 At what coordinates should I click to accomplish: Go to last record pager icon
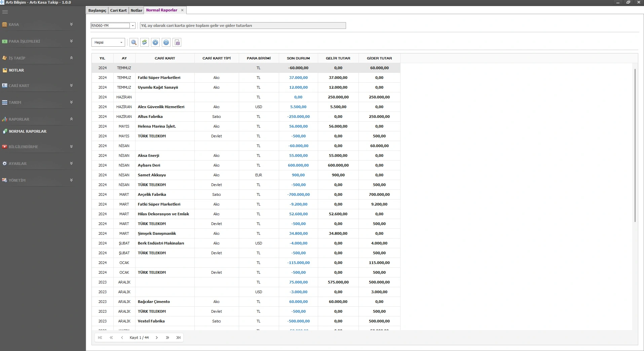coord(179,338)
